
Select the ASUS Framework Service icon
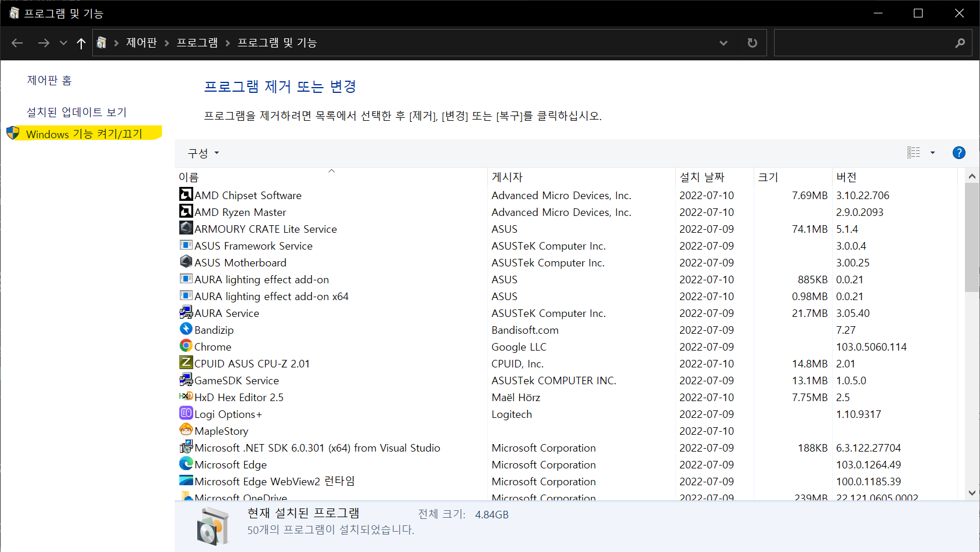tap(186, 245)
